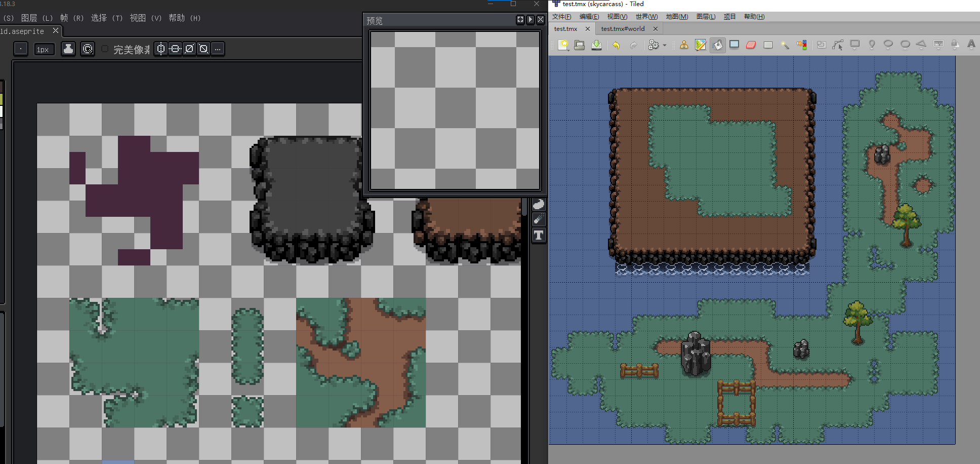This screenshot has width=980, height=464.
Task: Select the Terrain Brush tool in Tiled
Action: tap(701, 45)
